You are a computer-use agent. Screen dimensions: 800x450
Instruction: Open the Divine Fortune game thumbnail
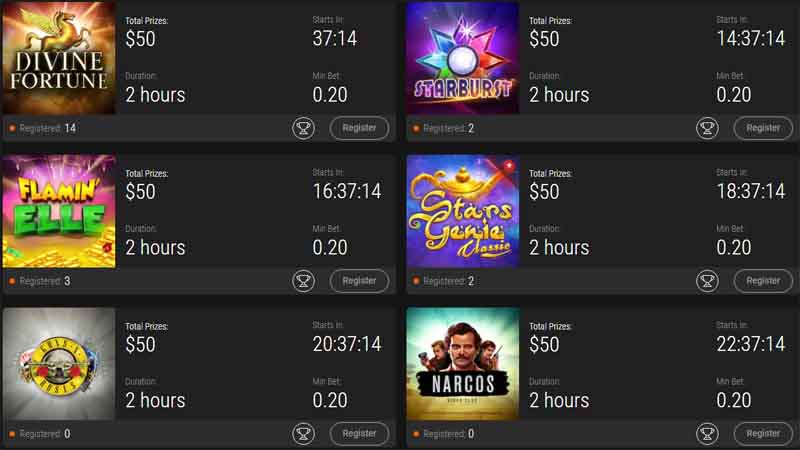coord(59,58)
